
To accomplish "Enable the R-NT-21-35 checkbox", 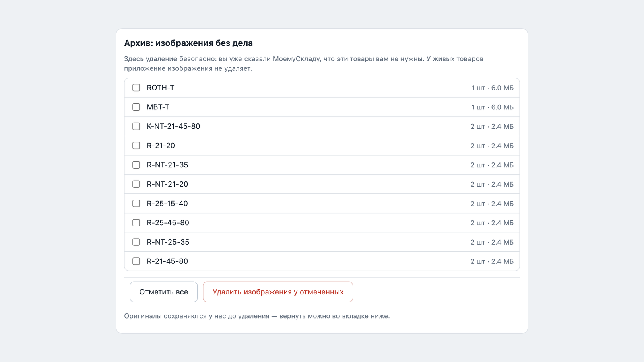I will click(136, 165).
